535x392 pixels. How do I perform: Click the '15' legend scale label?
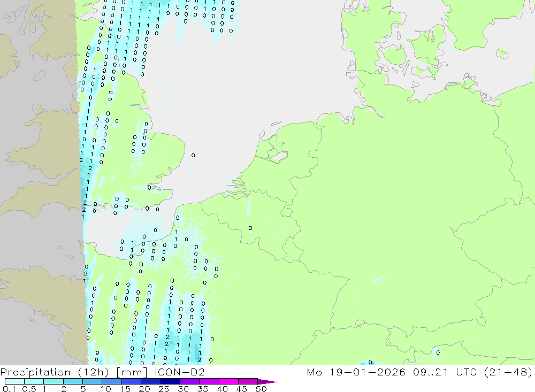click(125, 389)
